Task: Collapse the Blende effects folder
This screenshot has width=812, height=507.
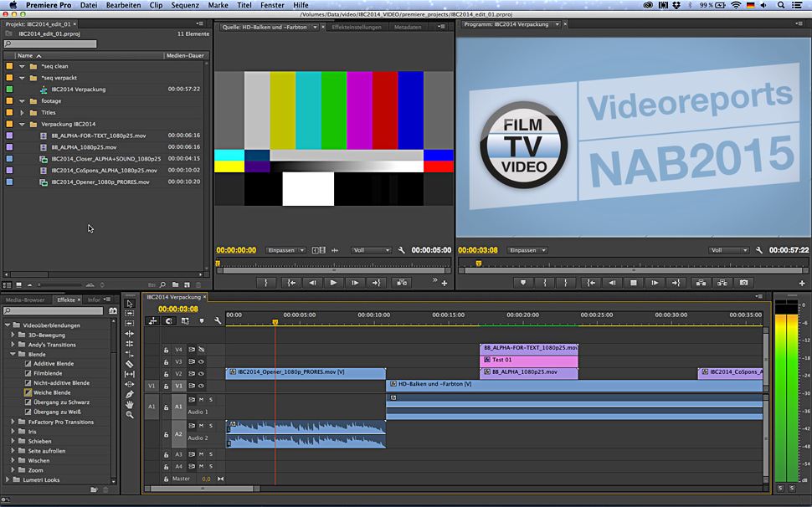Action: pyautogui.click(x=13, y=354)
